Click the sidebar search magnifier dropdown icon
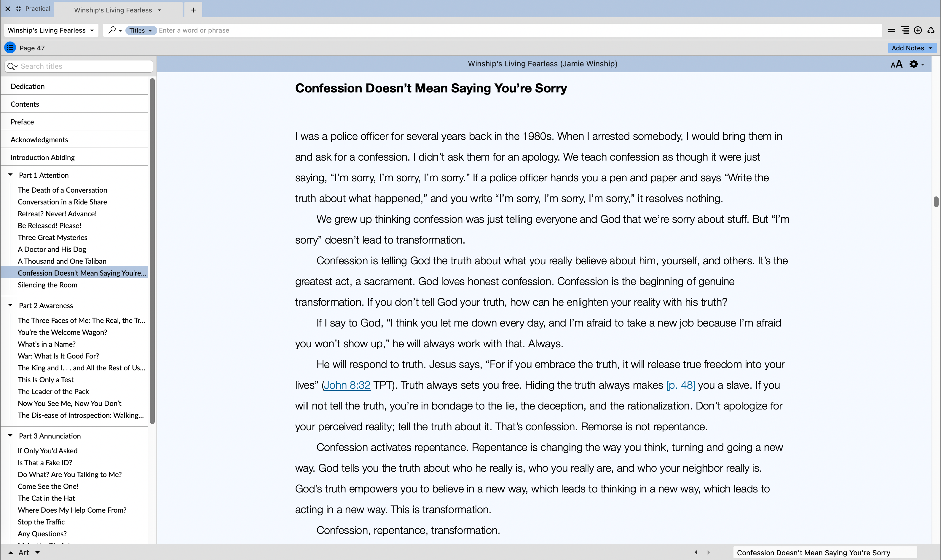The width and height of the screenshot is (941, 560). [12, 66]
